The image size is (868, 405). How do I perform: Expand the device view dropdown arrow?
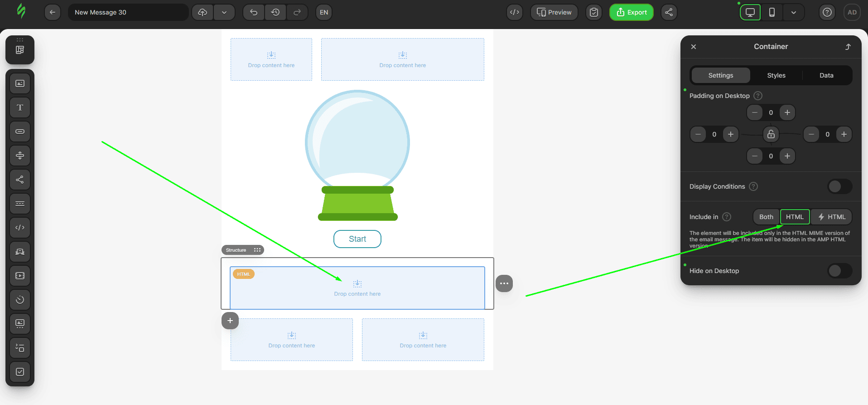(x=794, y=12)
